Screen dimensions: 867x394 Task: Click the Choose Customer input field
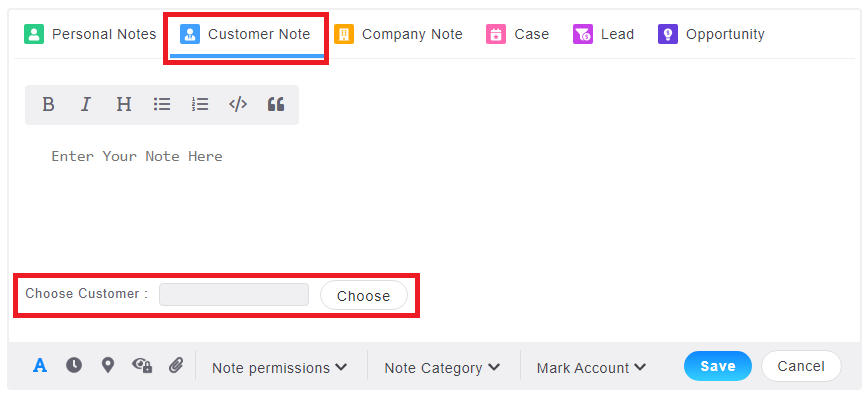pyautogui.click(x=234, y=295)
